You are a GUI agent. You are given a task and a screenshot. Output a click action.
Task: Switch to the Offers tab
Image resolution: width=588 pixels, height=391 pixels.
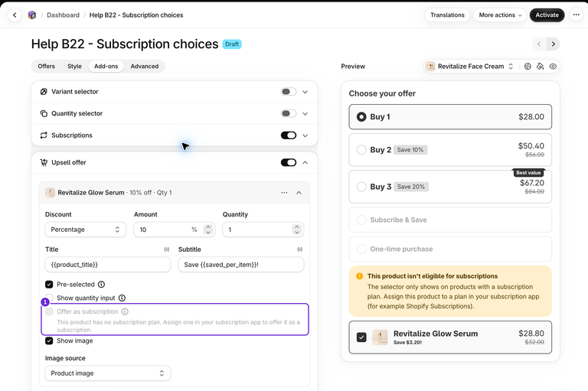(46, 66)
